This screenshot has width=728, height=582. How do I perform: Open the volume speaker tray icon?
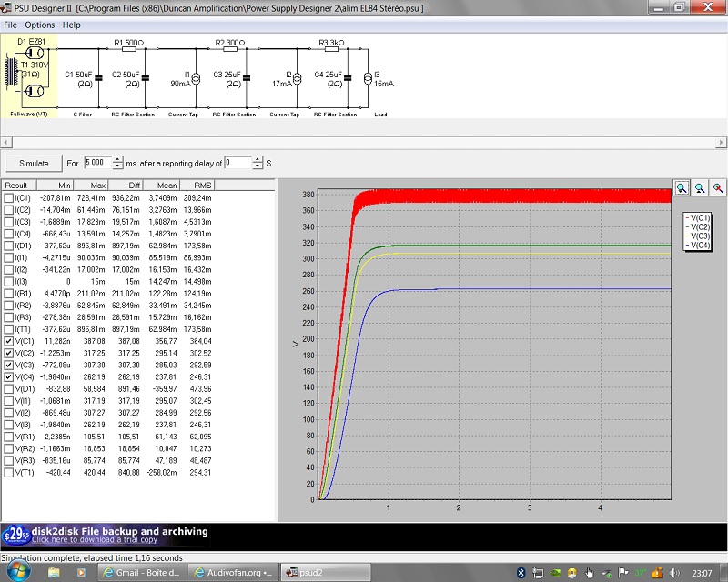pyautogui.click(x=675, y=573)
